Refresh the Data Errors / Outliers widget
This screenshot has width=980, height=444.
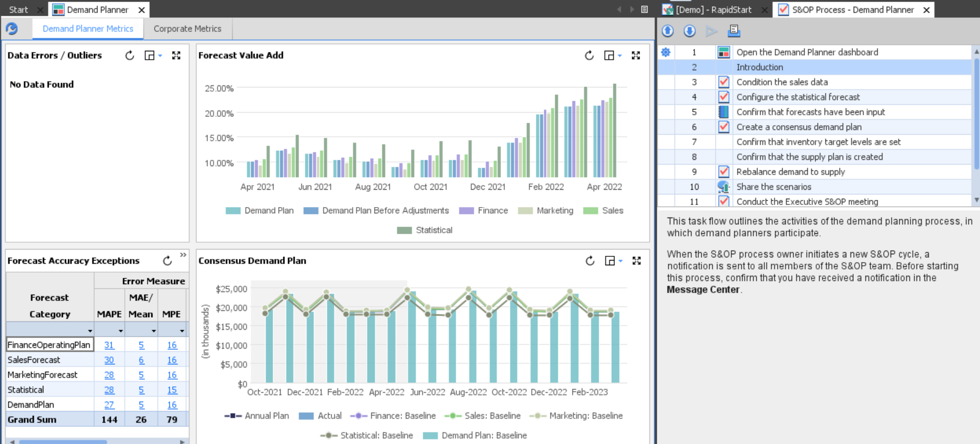point(129,56)
